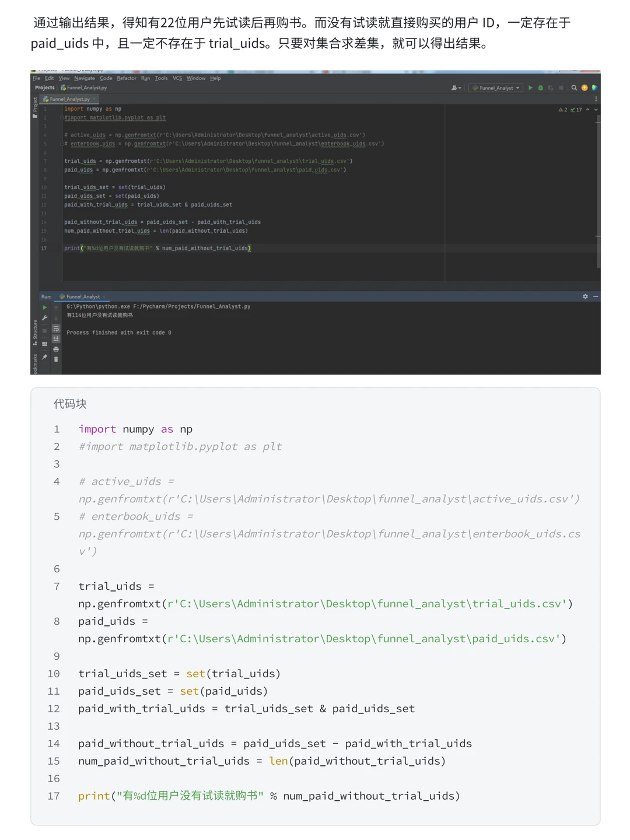Open Search Everywhere magnifier icon
Viewport: 630px width, 840px height.
pos(574,87)
